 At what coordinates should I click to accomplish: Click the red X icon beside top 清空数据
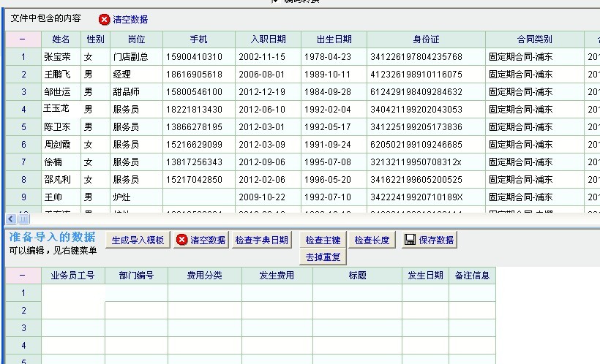pos(105,20)
